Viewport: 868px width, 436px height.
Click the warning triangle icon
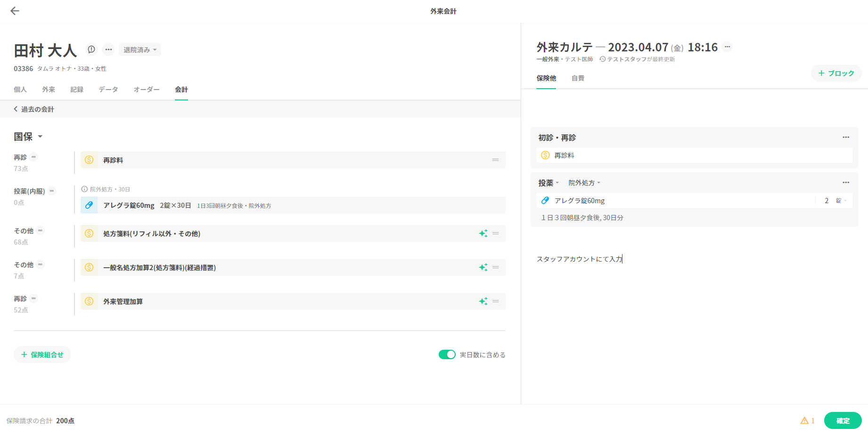click(804, 420)
